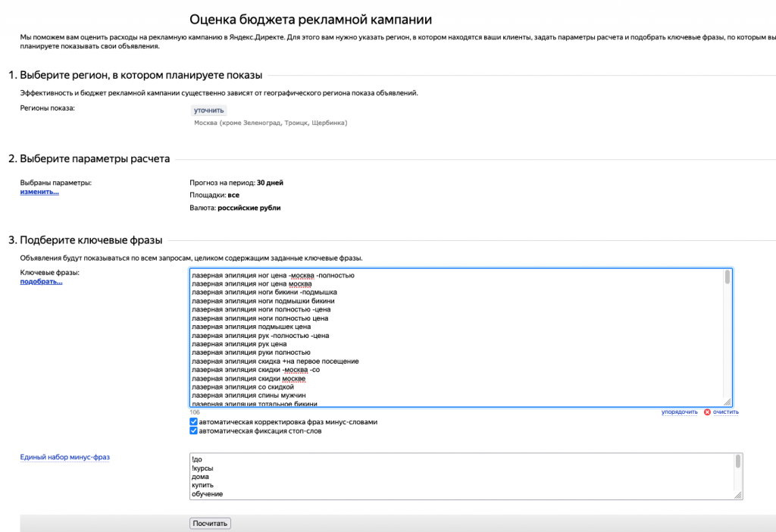
Task: Click the resize grip of the minus-phrases textarea
Action: coord(738,495)
